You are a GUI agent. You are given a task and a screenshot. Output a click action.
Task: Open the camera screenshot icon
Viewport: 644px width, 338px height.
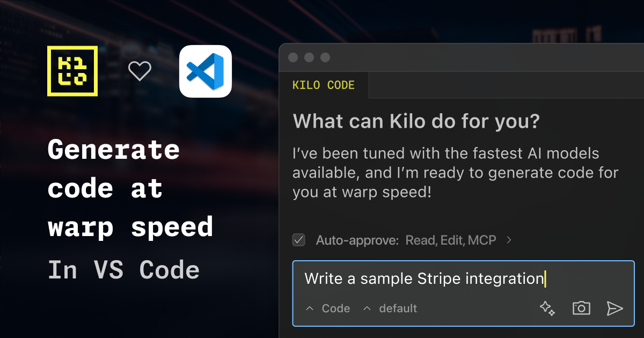(x=581, y=308)
